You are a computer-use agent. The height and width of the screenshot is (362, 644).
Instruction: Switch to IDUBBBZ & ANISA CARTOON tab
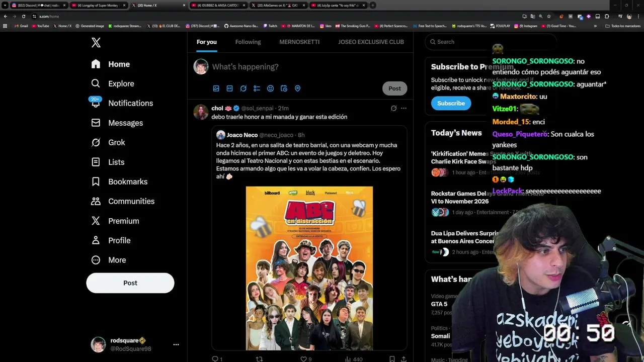(218, 5)
